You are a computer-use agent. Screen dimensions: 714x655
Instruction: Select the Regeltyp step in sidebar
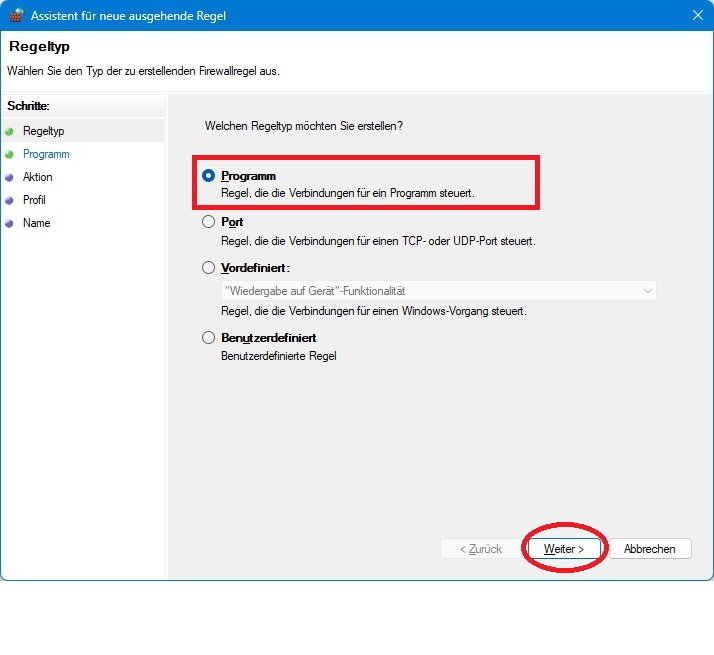44,131
